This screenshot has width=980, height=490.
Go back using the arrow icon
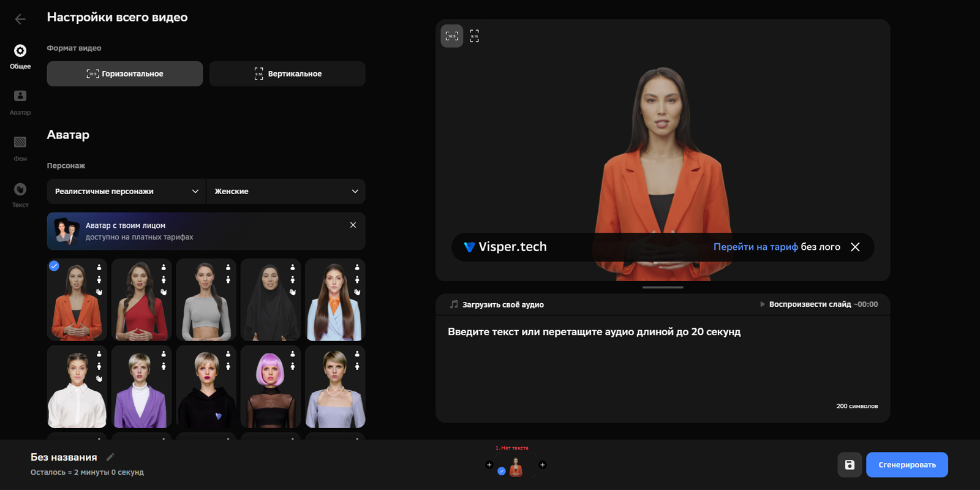tap(20, 19)
